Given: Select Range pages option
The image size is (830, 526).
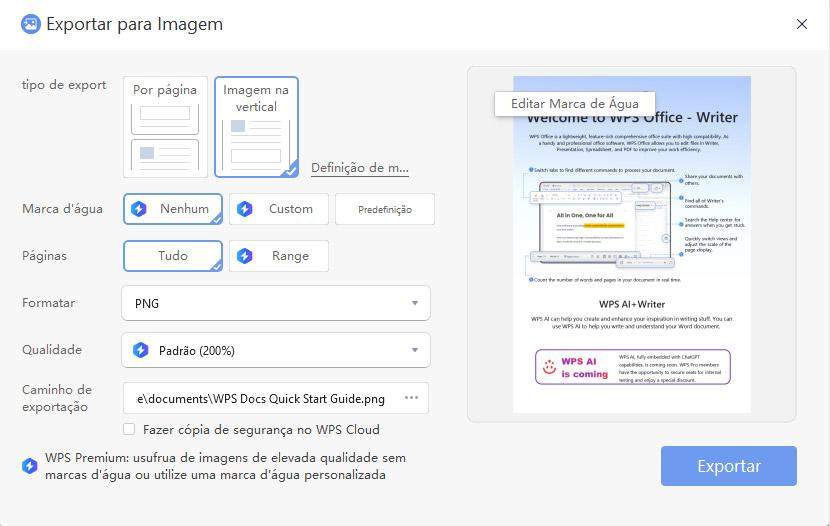Looking at the screenshot, I should click(279, 256).
